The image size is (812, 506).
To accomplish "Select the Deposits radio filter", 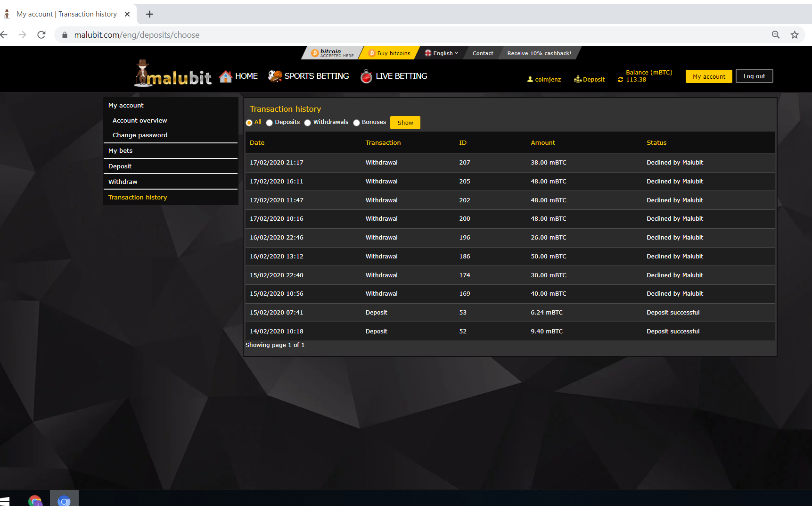I will point(270,123).
